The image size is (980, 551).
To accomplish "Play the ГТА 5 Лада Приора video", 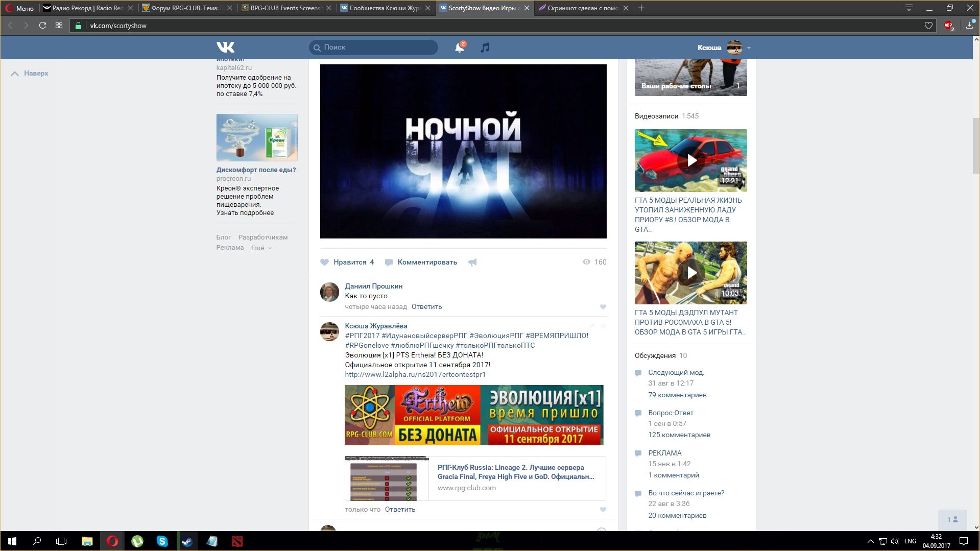I will 690,160.
